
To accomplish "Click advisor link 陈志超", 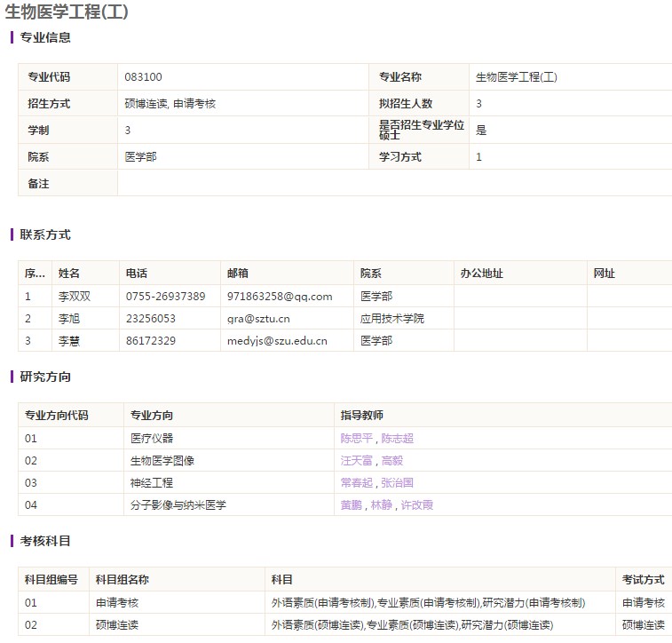I will (398, 438).
